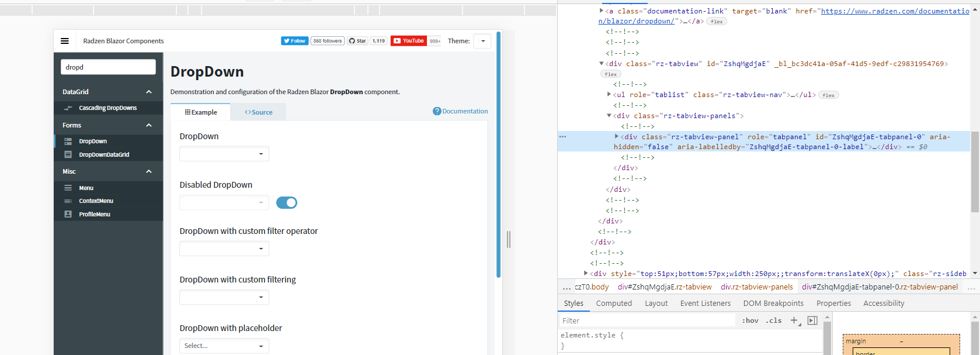Open the Menu item under Misc
The image size is (980, 355).
coord(86,188)
